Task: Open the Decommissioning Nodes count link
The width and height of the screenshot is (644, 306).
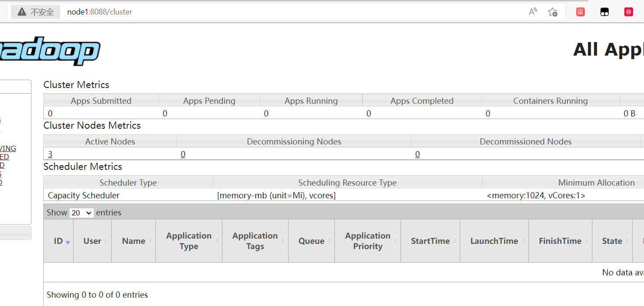Action: point(183,154)
